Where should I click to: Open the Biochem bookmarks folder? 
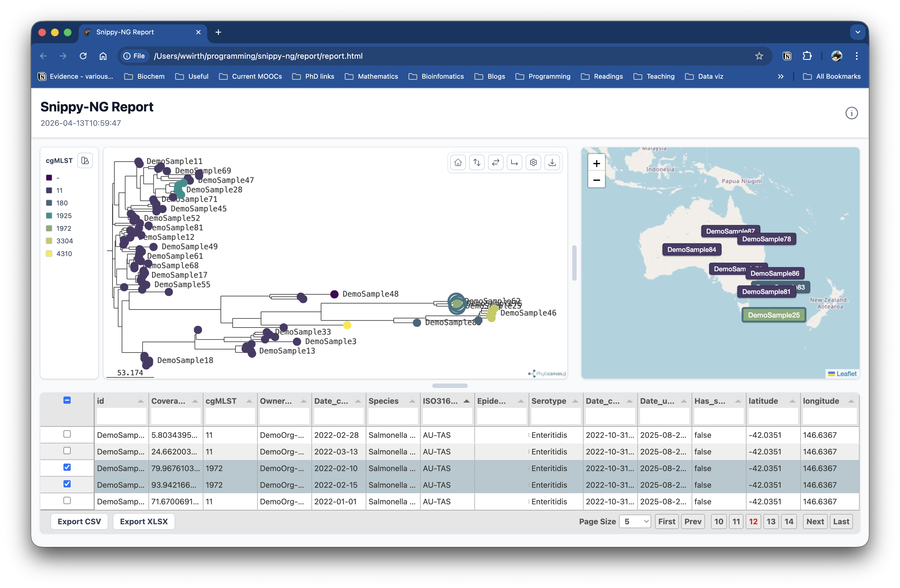pos(144,76)
